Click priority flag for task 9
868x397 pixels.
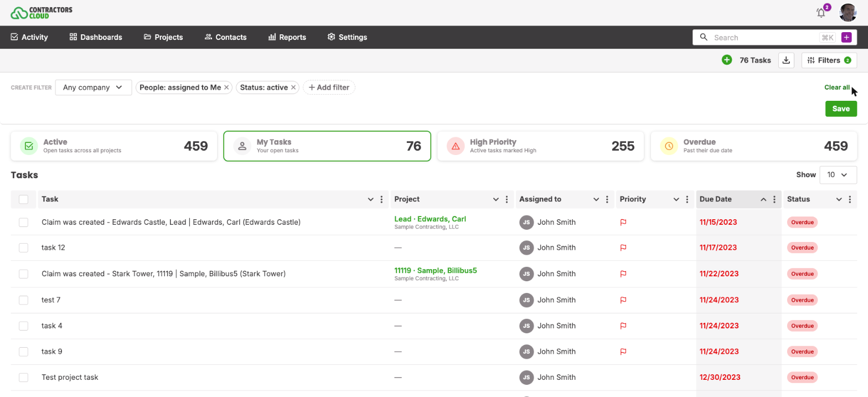(x=623, y=352)
